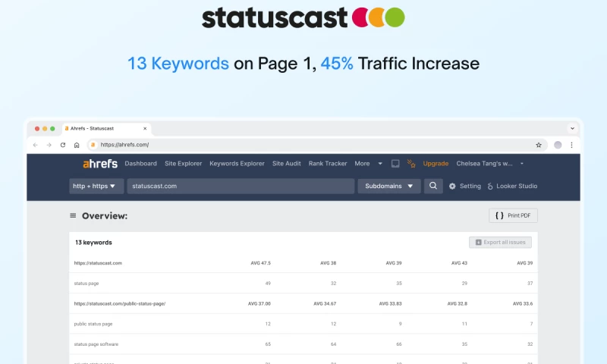Open Site Audit
The width and height of the screenshot is (607, 364).
[x=287, y=164]
